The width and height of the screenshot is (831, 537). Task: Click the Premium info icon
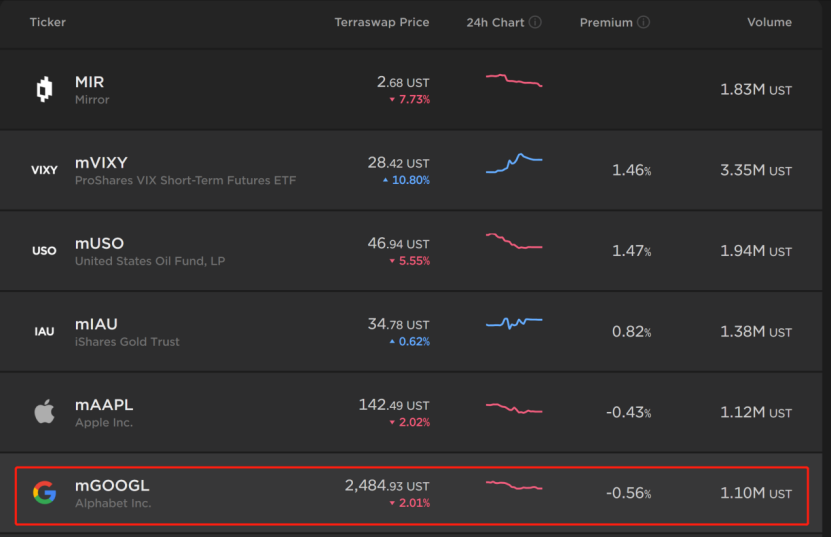[x=643, y=22]
